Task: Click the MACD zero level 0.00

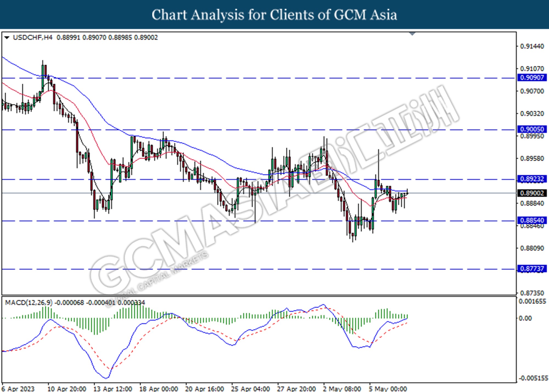Action: coord(525,318)
